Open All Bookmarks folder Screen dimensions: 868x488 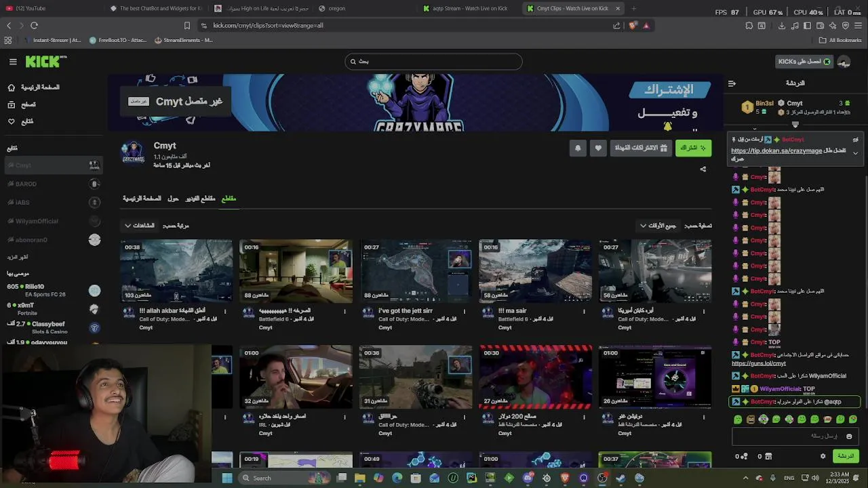coord(840,40)
